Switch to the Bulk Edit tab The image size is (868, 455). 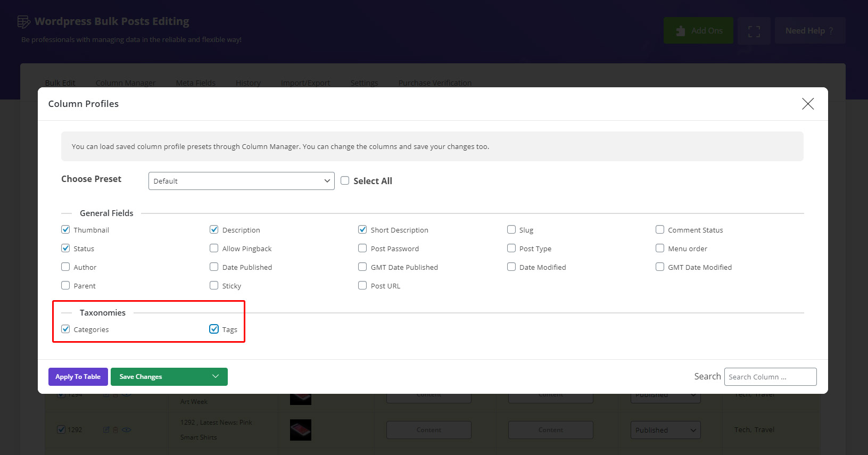point(60,83)
